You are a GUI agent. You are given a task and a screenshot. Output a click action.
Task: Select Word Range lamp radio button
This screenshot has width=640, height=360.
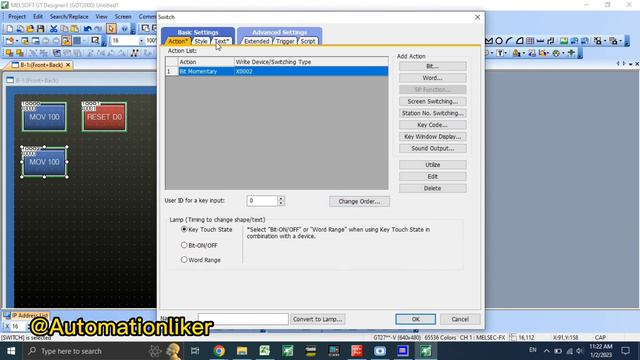(x=184, y=260)
